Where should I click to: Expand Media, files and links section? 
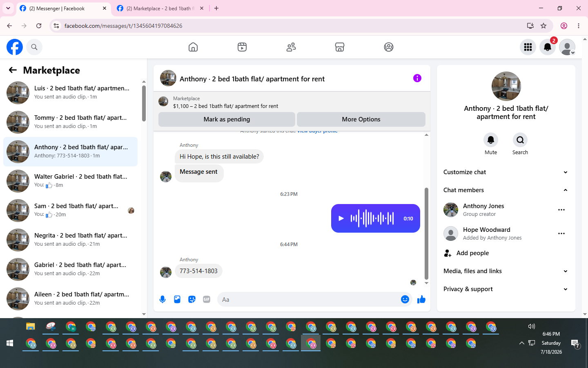506,271
